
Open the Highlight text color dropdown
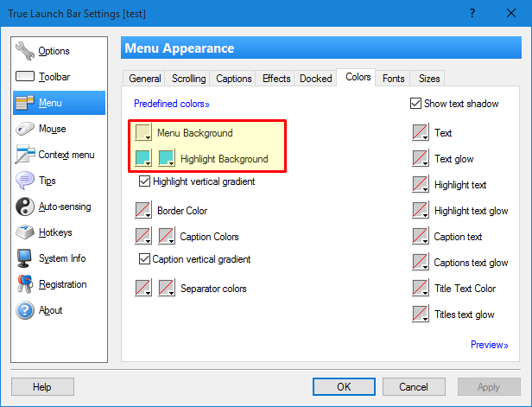tap(421, 185)
